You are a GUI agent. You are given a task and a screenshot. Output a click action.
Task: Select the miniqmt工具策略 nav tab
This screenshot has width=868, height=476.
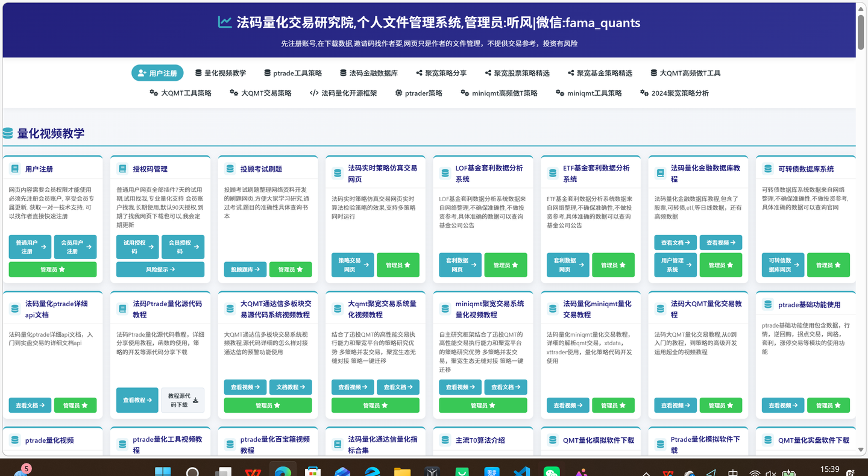pyautogui.click(x=589, y=93)
